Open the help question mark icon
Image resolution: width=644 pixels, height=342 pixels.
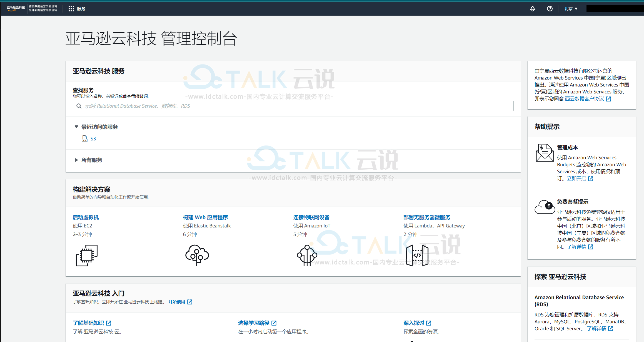pyautogui.click(x=550, y=9)
